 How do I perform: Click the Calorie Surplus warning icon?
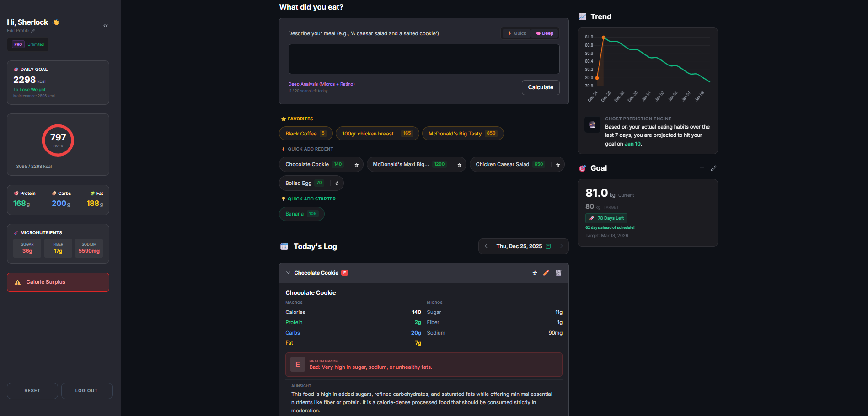pyautogui.click(x=18, y=282)
